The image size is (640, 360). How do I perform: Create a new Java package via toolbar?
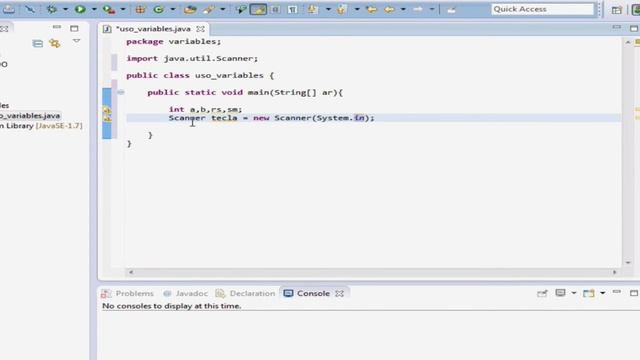click(140, 9)
